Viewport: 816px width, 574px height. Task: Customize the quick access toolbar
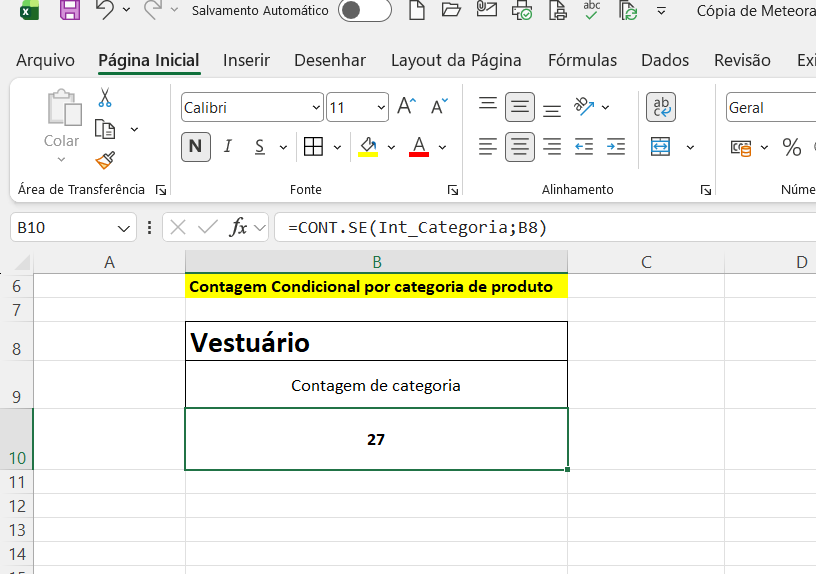click(661, 10)
